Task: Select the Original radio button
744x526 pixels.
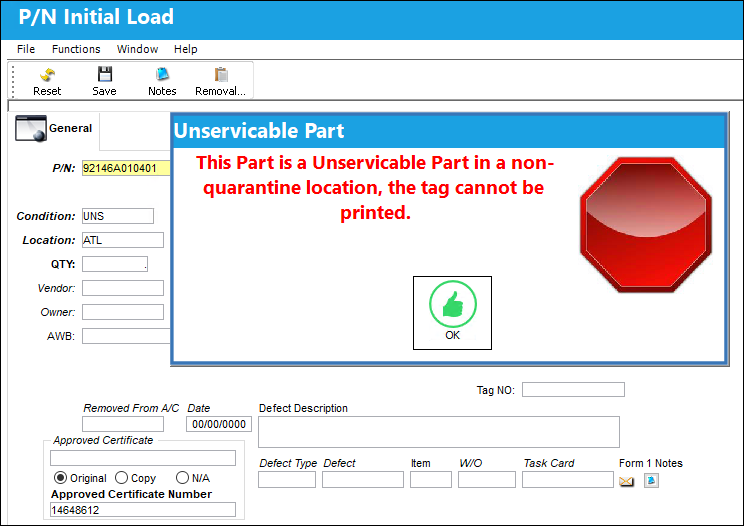Action: pyautogui.click(x=60, y=477)
